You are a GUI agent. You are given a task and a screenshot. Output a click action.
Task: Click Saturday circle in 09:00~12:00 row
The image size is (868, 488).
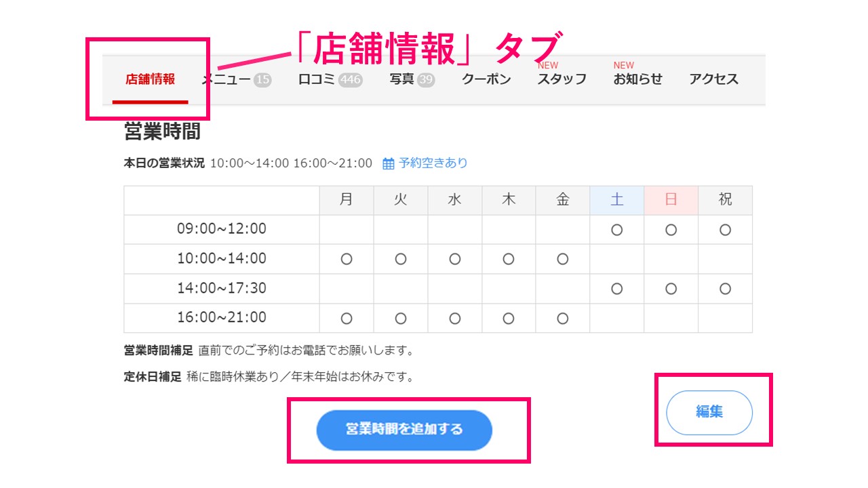pyautogui.click(x=617, y=230)
